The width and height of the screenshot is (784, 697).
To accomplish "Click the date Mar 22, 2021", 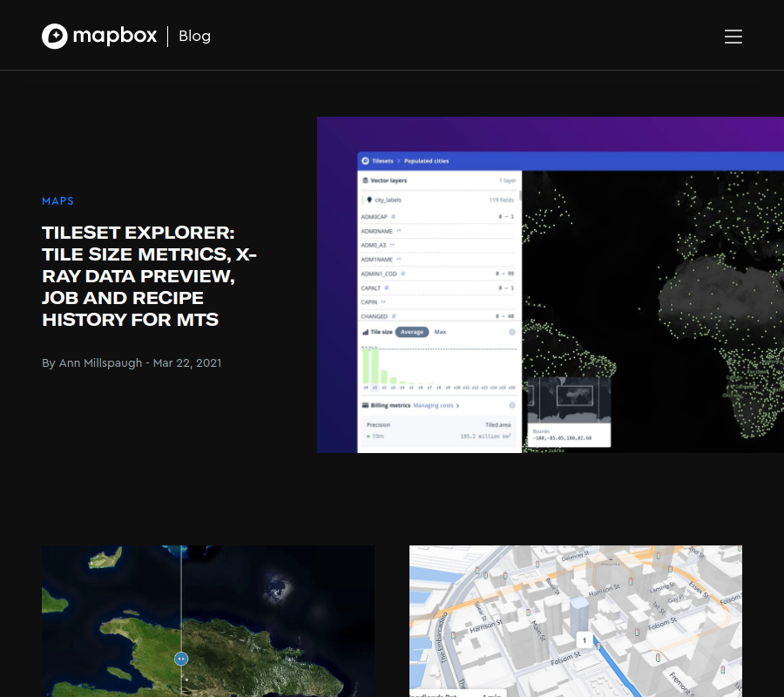I will point(187,363).
